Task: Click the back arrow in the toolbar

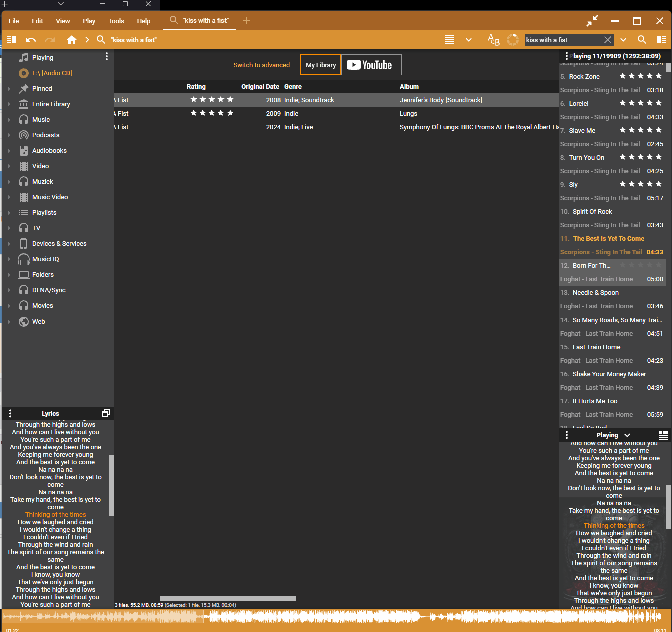Action: (x=31, y=40)
